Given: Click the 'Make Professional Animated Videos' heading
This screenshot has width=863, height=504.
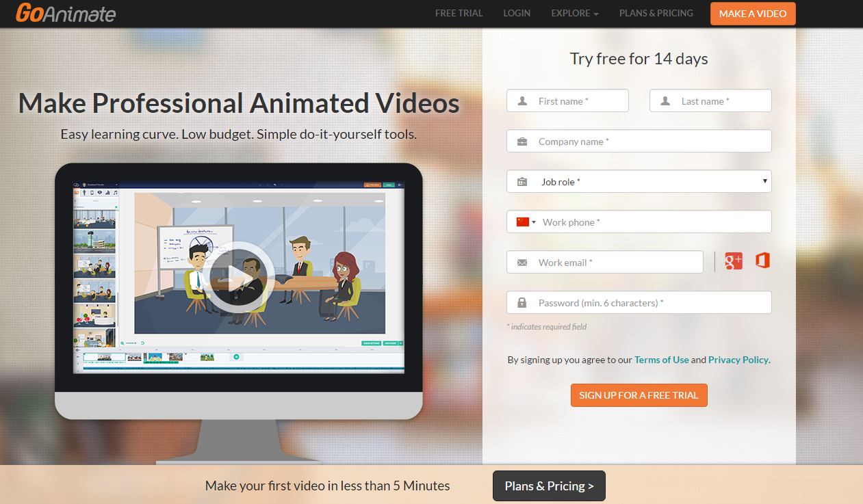Looking at the screenshot, I should (239, 103).
